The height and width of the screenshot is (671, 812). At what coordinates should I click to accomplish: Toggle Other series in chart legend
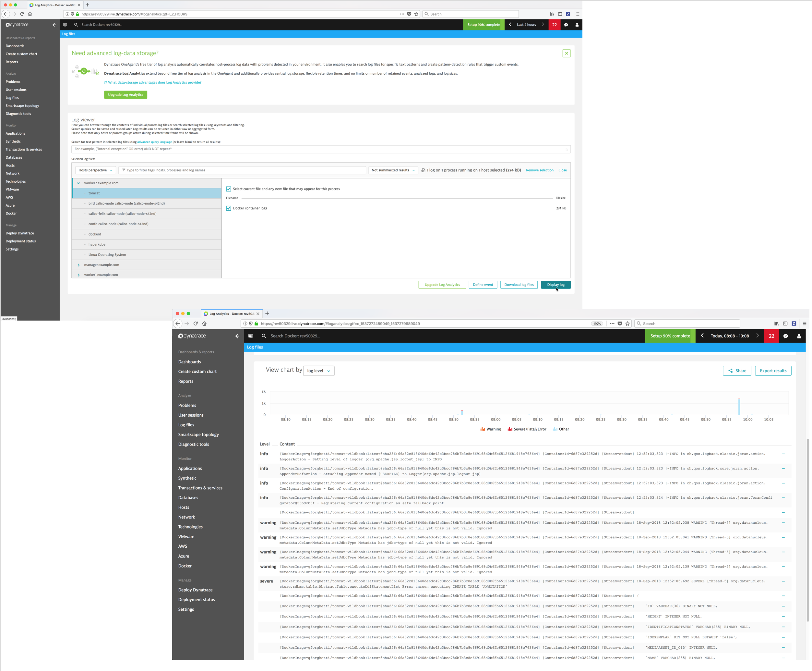(x=561, y=429)
